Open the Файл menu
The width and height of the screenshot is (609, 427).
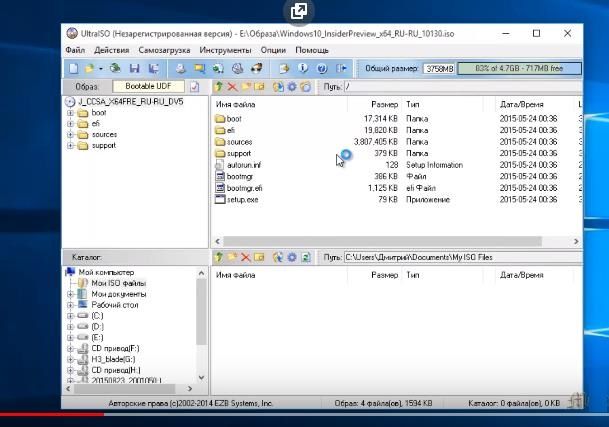click(75, 50)
